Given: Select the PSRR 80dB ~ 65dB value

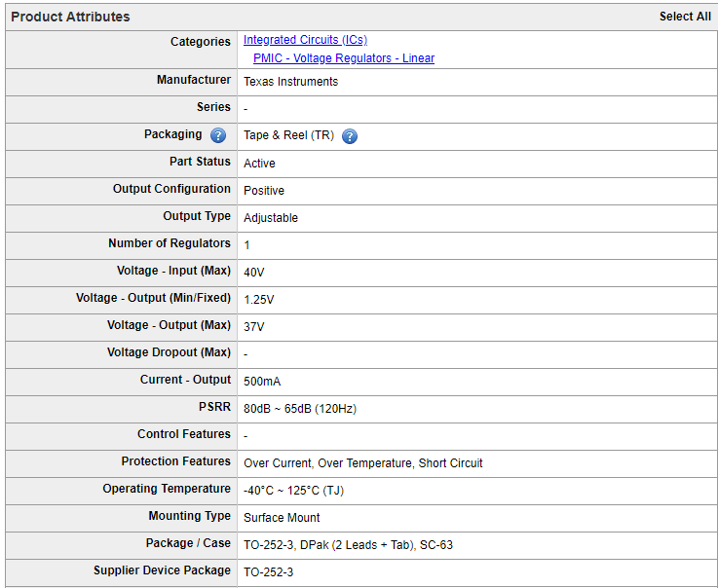Looking at the screenshot, I should tap(300, 409).
